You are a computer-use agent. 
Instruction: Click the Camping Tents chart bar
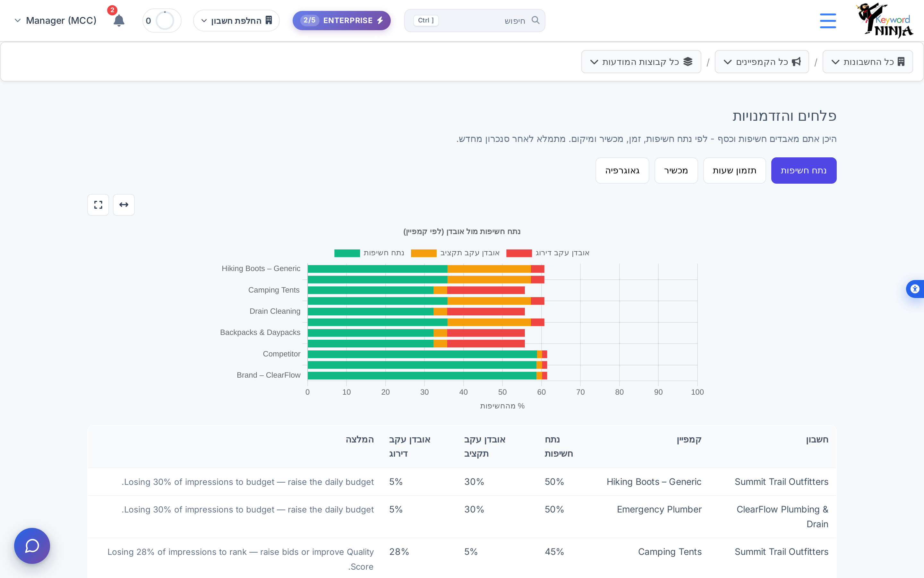tap(416, 290)
